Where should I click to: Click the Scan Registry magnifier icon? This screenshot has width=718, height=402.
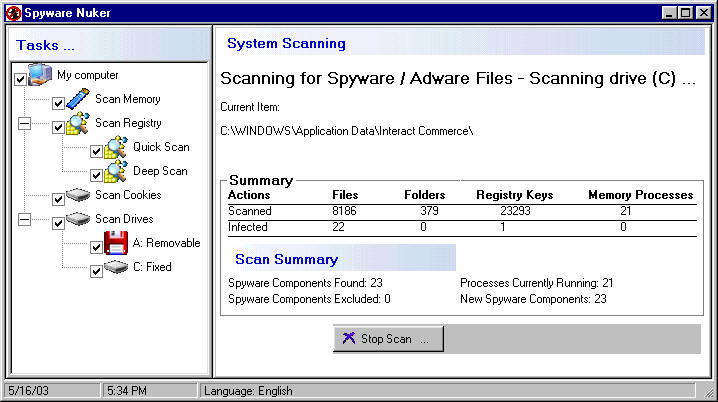[78, 123]
